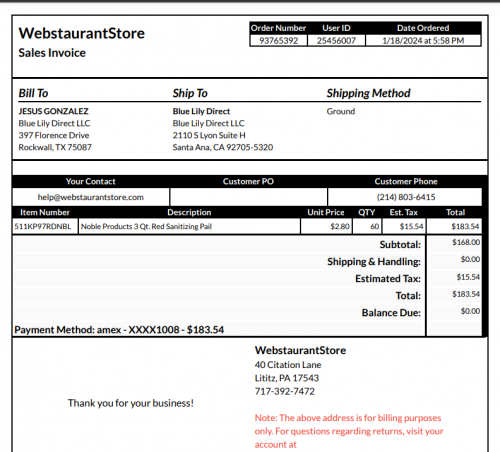Click 397 Florence Drive address line
The height and width of the screenshot is (452, 500).
(x=54, y=135)
